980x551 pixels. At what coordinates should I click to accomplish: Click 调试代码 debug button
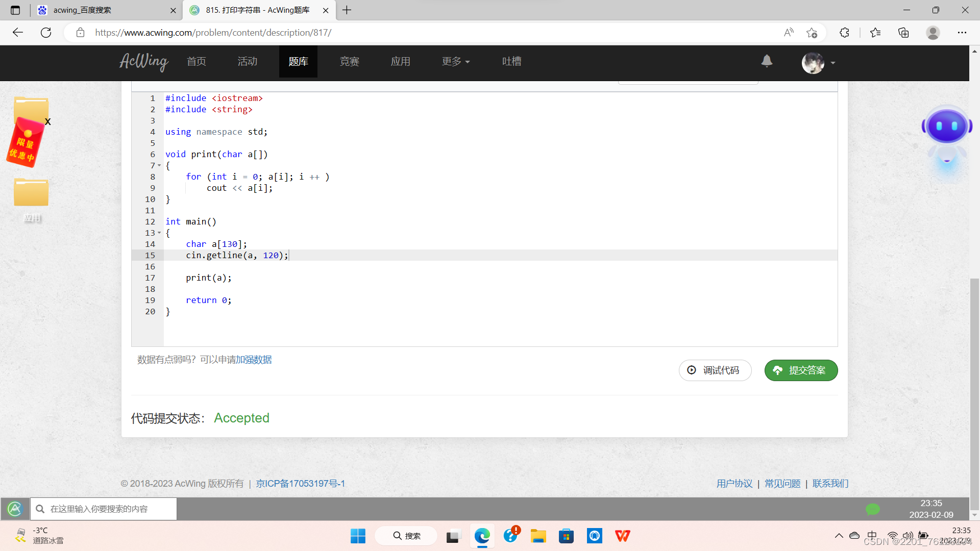[715, 370]
